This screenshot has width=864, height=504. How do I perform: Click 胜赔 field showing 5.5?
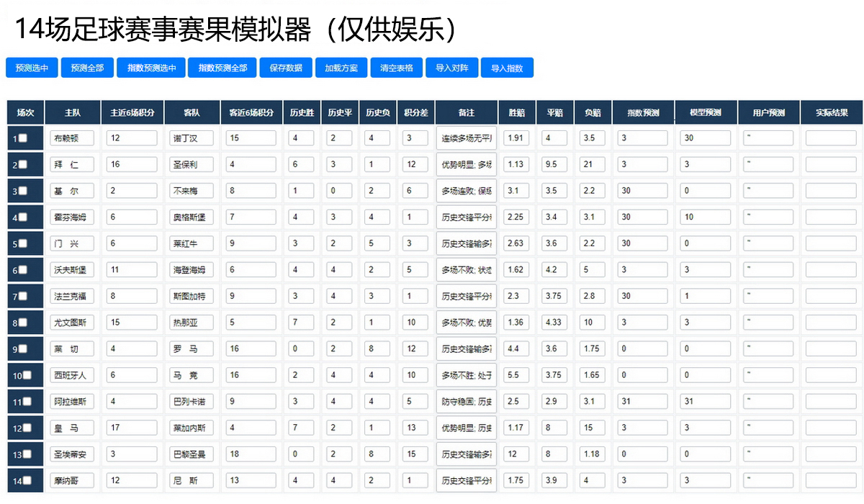click(516, 375)
